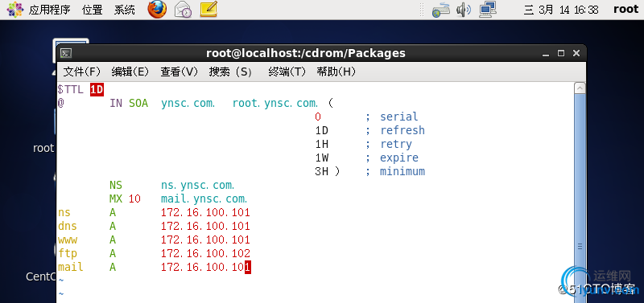Click the scrollbar up arrow in terminal
Image resolution: width=644 pixels, height=303 pixels.
(x=580, y=88)
